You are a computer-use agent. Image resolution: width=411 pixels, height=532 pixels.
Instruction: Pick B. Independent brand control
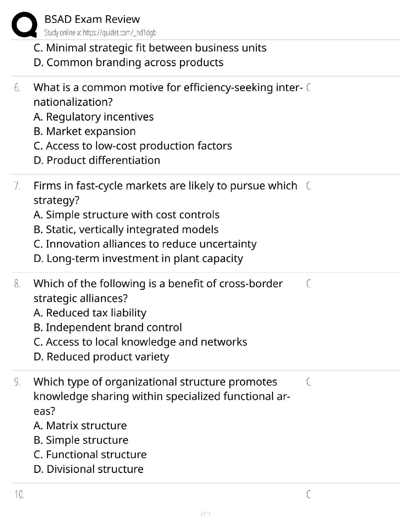coord(108,327)
